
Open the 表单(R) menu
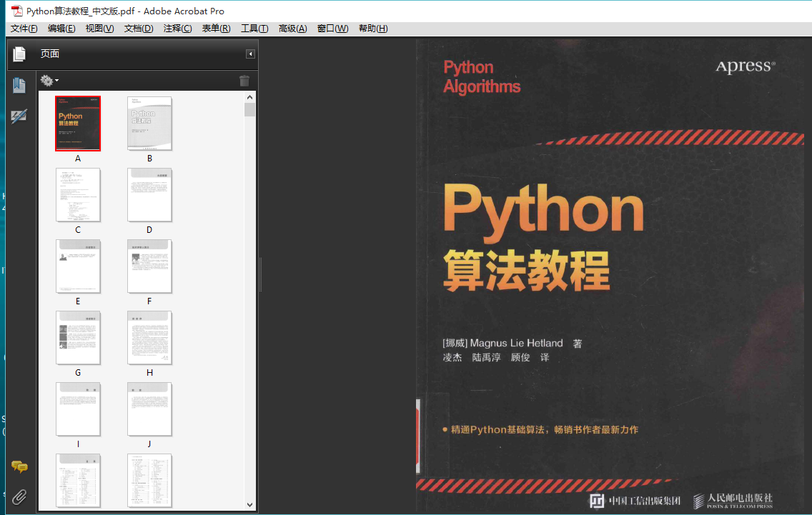pyautogui.click(x=216, y=29)
